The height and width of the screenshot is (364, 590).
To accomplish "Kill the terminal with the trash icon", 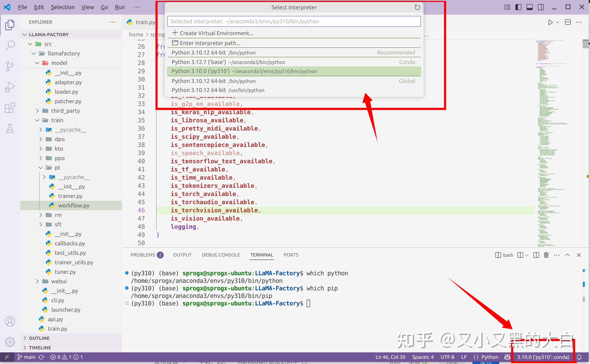I will [546, 255].
